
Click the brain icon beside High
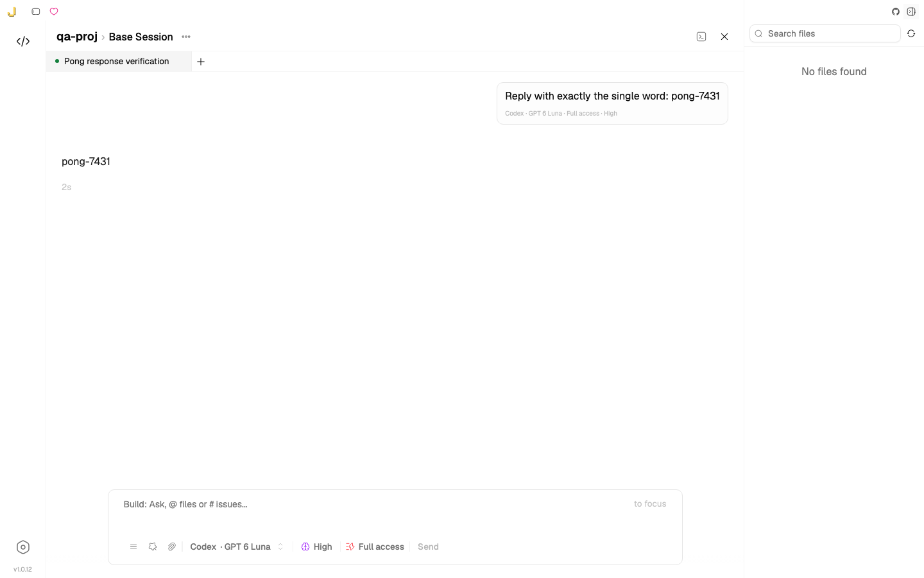pos(305,547)
